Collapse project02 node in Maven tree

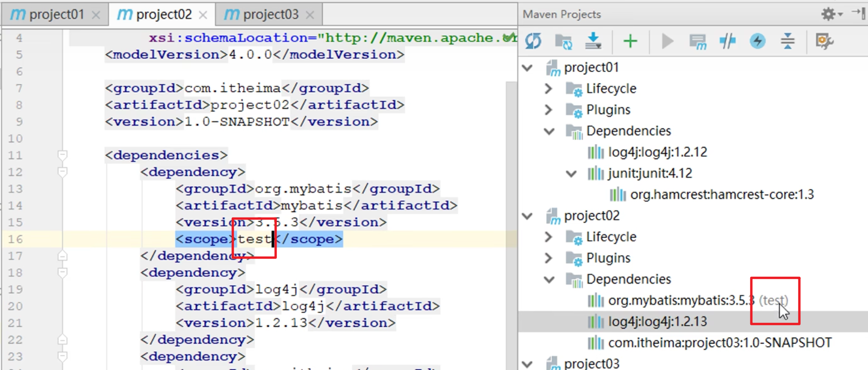click(528, 216)
